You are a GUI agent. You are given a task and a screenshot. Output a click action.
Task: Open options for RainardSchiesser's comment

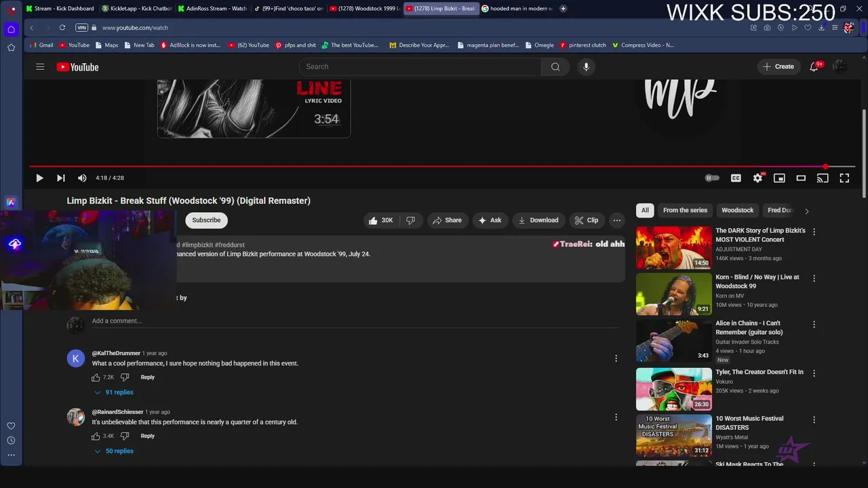[x=616, y=418]
